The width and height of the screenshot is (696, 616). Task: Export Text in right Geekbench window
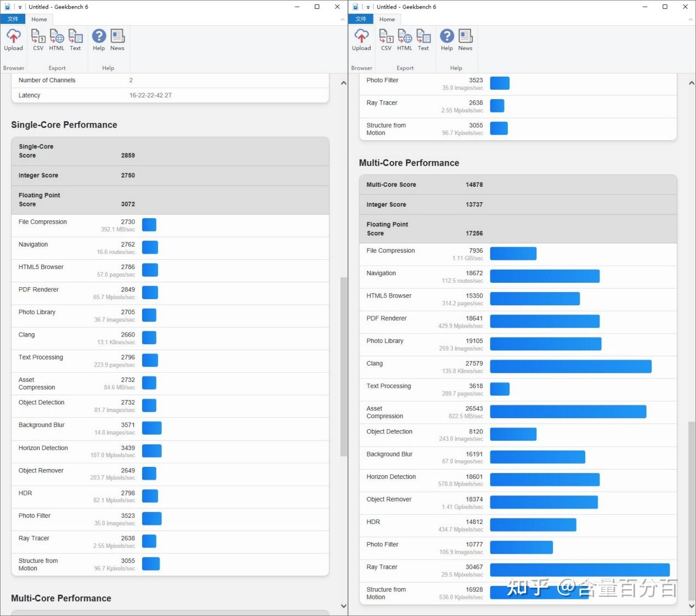(x=423, y=40)
